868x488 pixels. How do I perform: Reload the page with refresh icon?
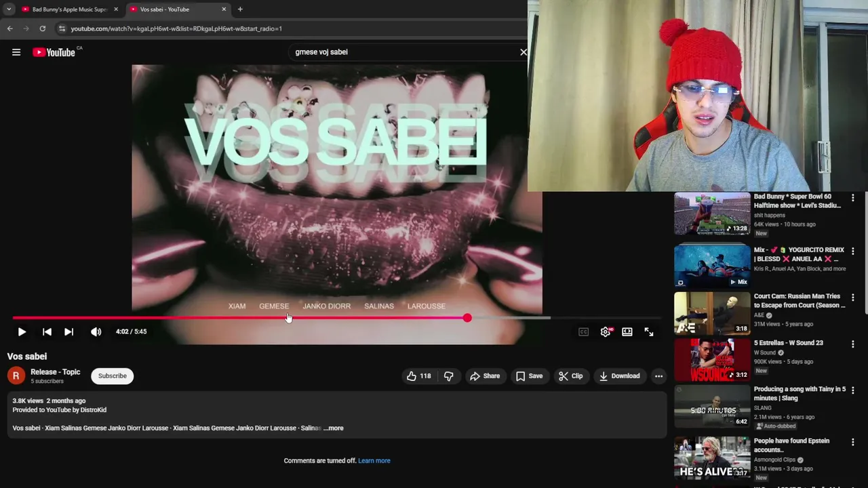[42, 28]
